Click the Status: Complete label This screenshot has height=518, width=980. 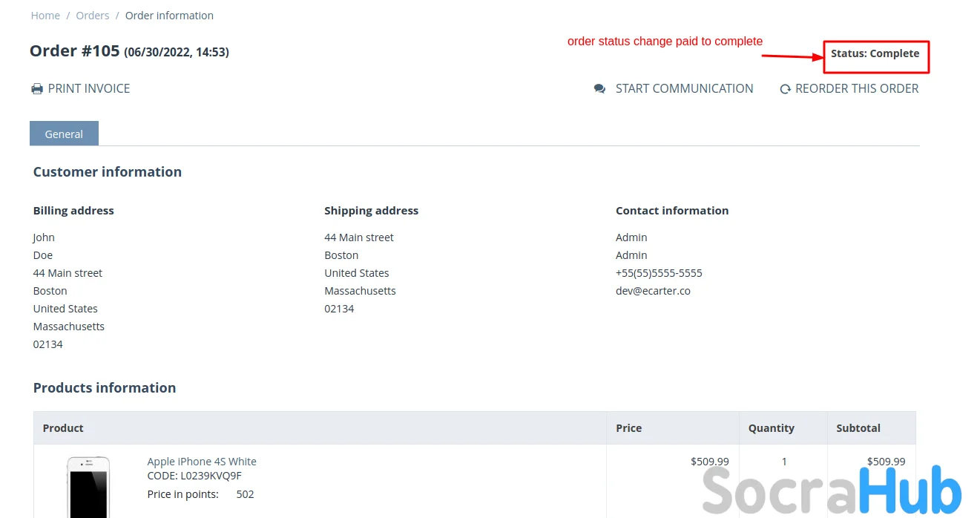click(875, 53)
